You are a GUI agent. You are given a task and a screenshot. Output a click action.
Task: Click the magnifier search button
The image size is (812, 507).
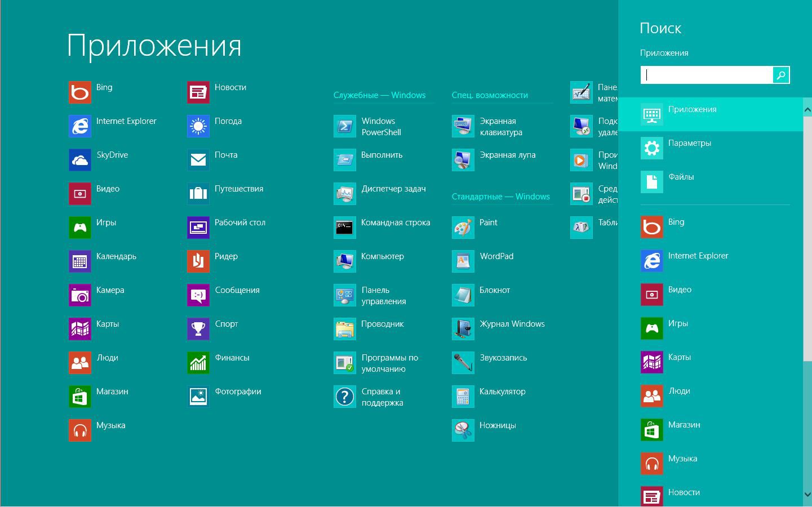(x=781, y=75)
